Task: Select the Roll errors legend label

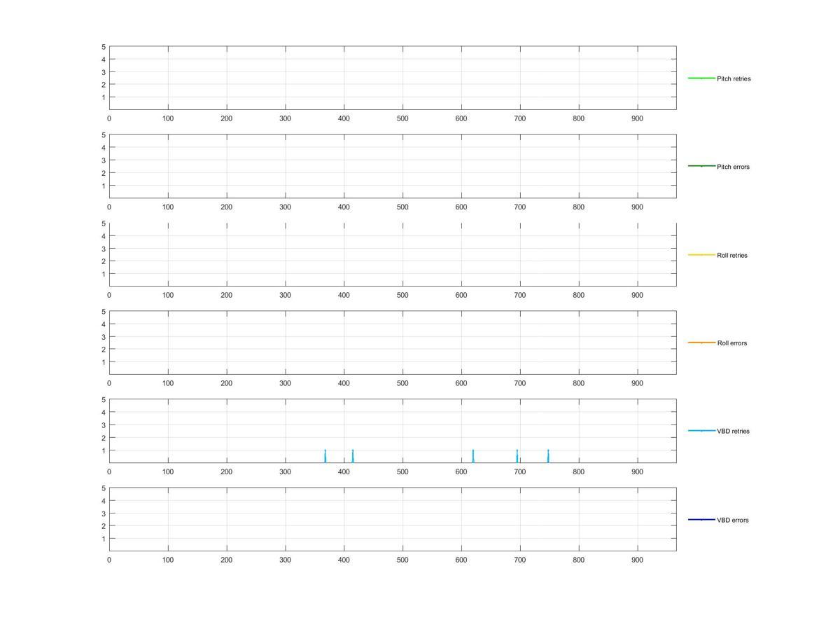Action: coord(731,343)
